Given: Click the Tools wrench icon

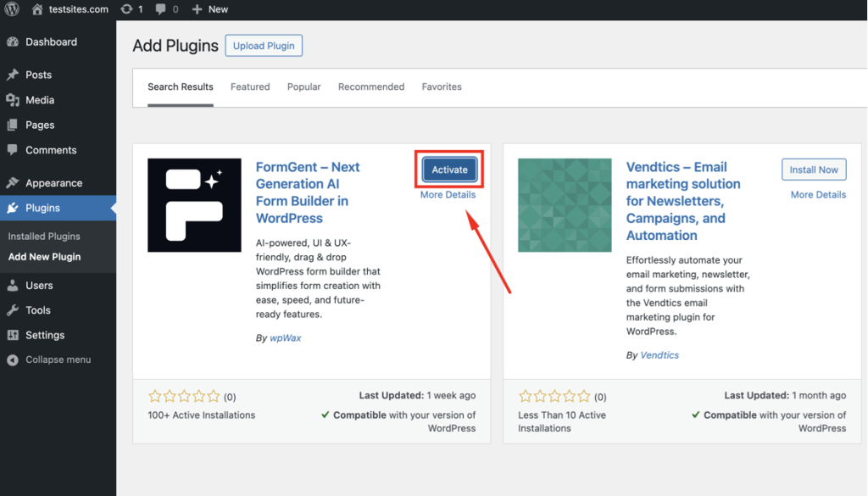Looking at the screenshot, I should [13, 310].
